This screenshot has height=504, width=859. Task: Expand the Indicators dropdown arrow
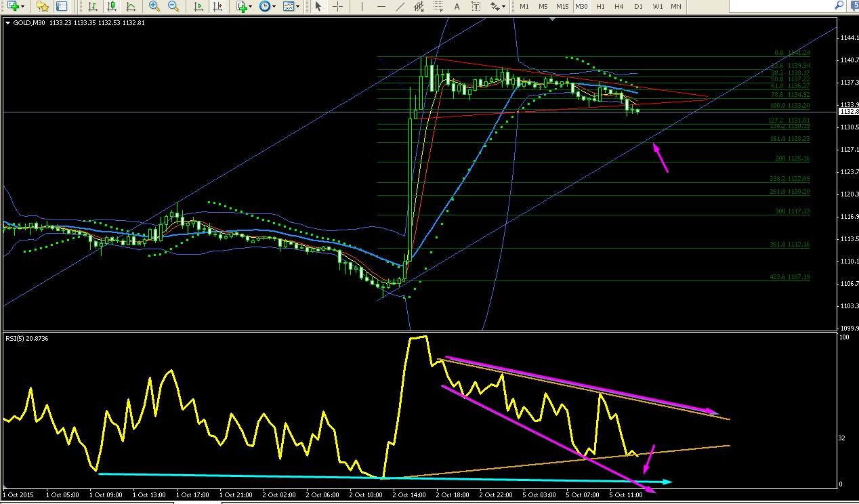[251, 7]
